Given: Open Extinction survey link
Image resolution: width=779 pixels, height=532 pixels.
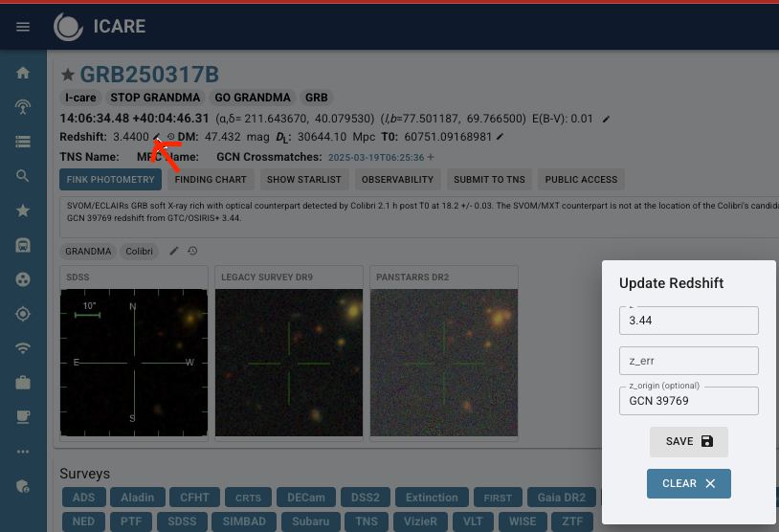Looking at the screenshot, I should (432, 498).
